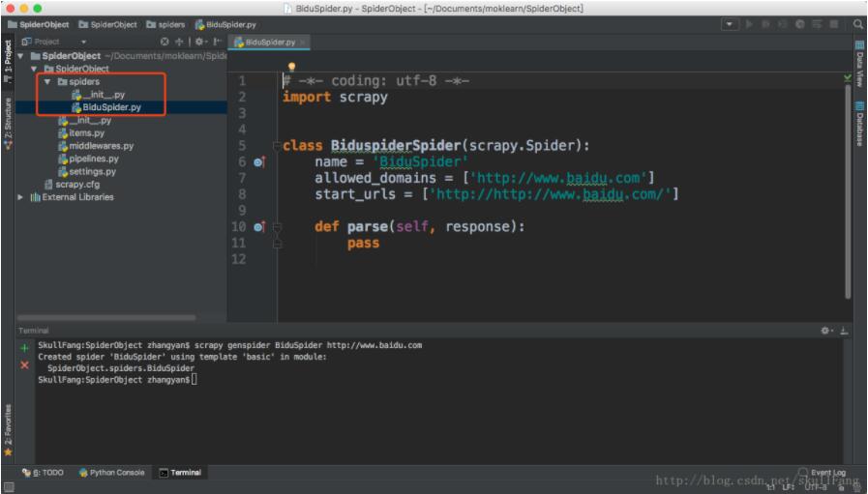Screen dimensions: 868x494
Task: Open the Structure side tab
Action: (8, 123)
